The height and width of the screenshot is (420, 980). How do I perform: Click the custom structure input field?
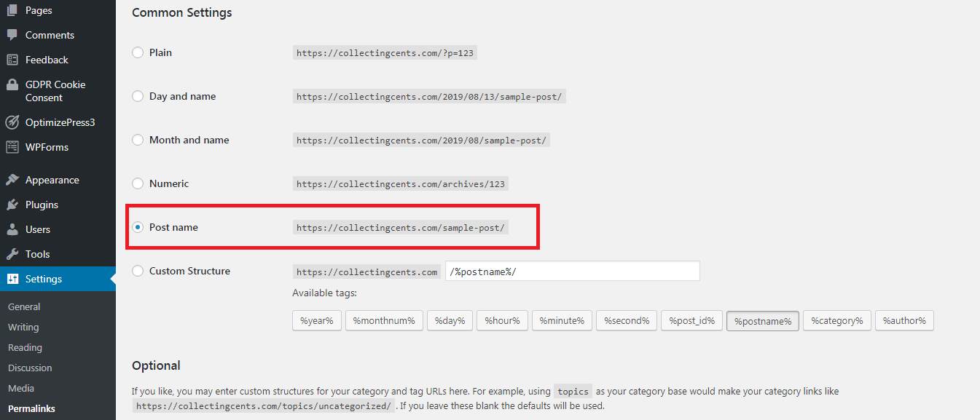point(572,271)
